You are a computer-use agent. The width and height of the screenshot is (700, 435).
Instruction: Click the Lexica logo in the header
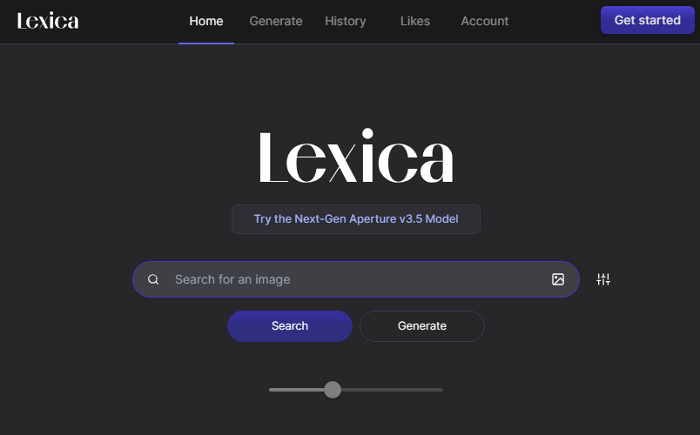(48, 21)
